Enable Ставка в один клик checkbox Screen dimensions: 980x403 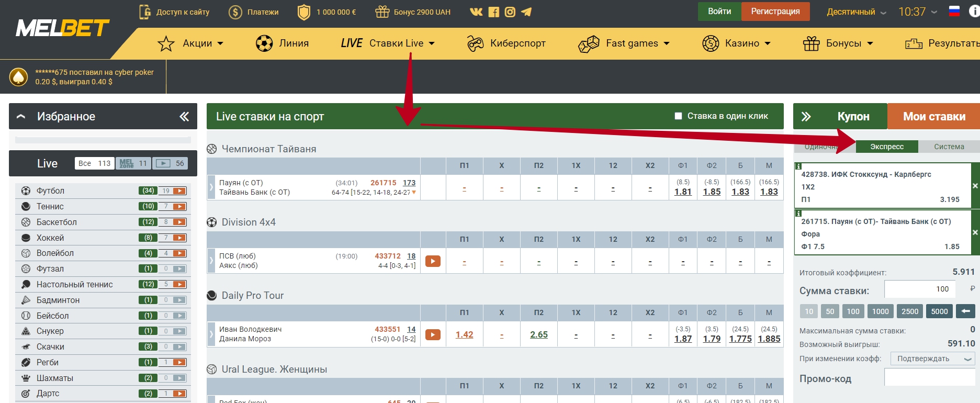pos(678,116)
